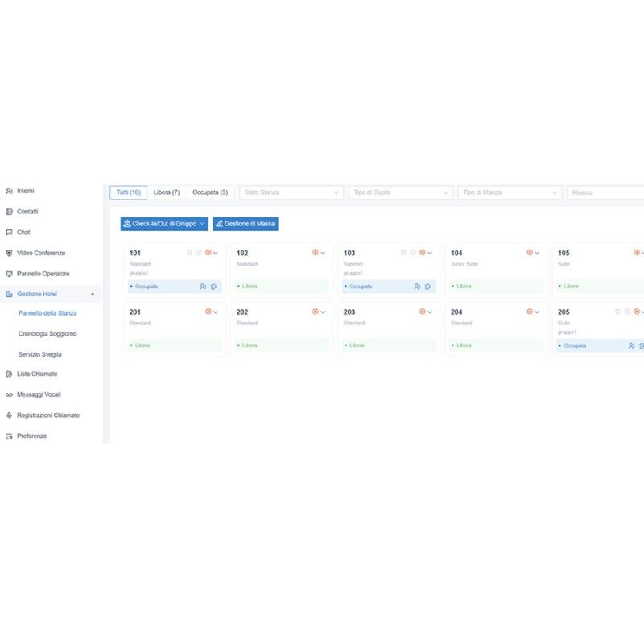Click the Registrazioni Chiamate microphone icon
The image size is (644, 644).
[x=10, y=415]
